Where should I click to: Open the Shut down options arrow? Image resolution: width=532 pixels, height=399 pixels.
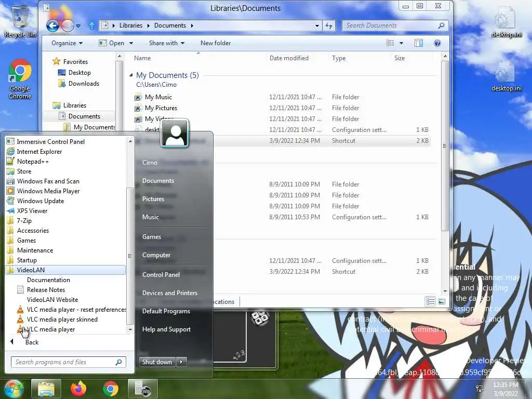181,362
